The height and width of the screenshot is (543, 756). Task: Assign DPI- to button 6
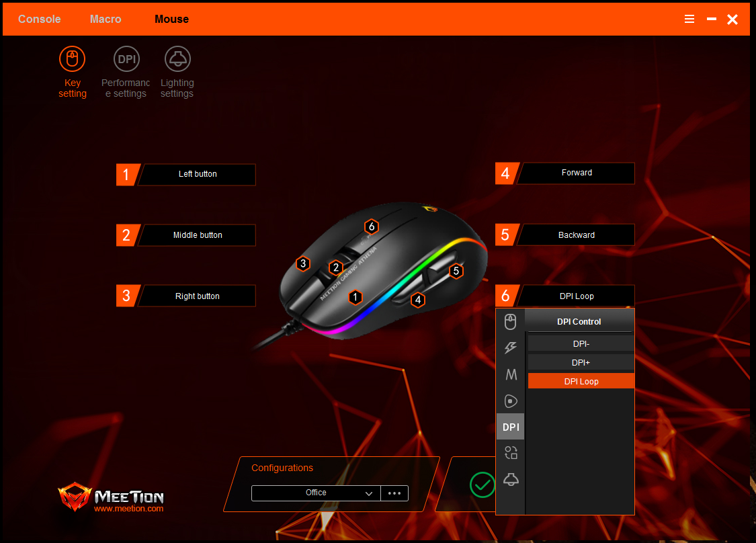click(581, 343)
